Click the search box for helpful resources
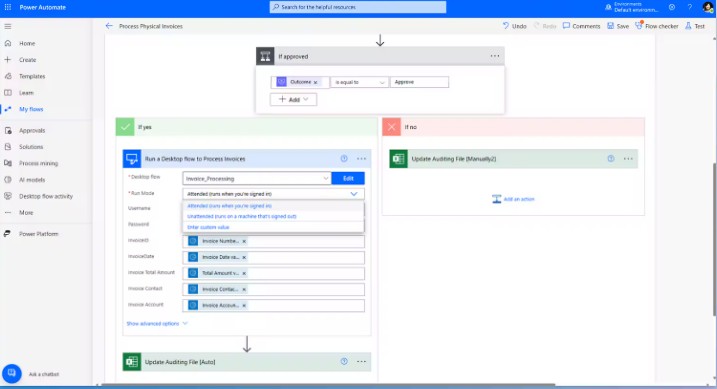 [358, 7]
